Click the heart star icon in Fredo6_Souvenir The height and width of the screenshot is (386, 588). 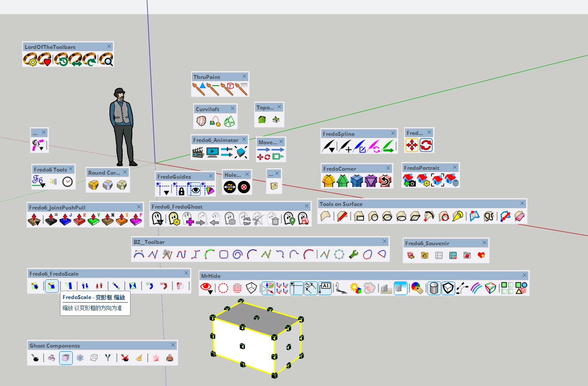click(481, 255)
